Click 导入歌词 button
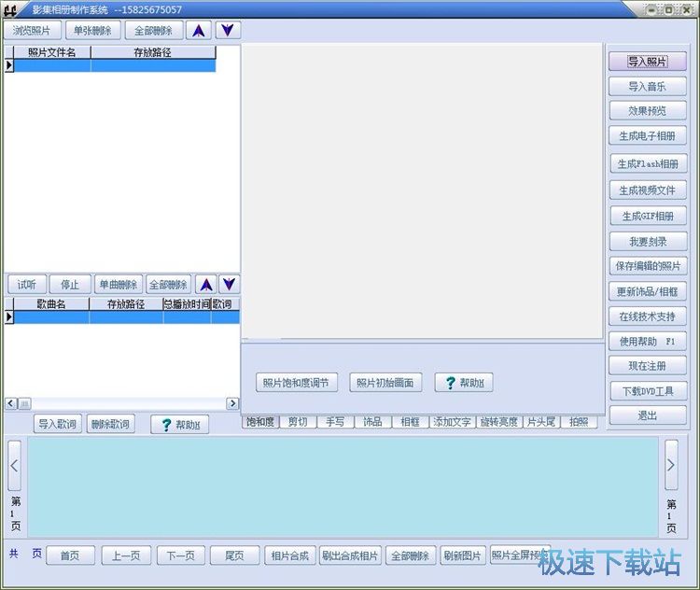Viewport: 700px width, 590px height. pos(58,424)
